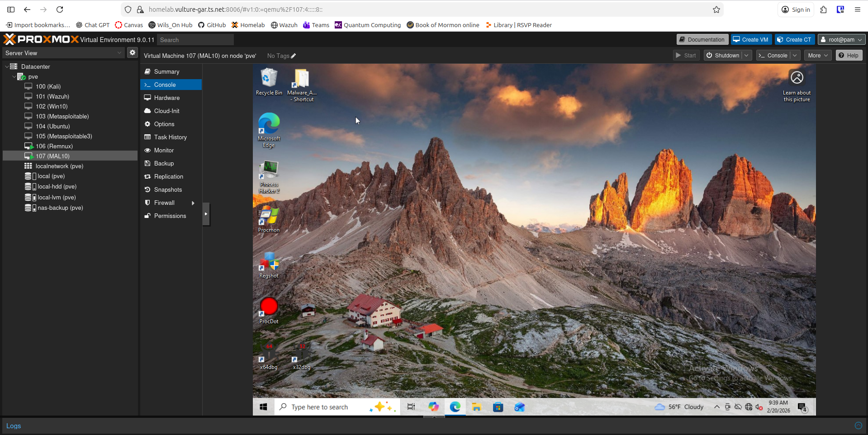Open the Malware_A... Shortcut folder icon
The image size is (868, 435).
[x=302, y=85]
